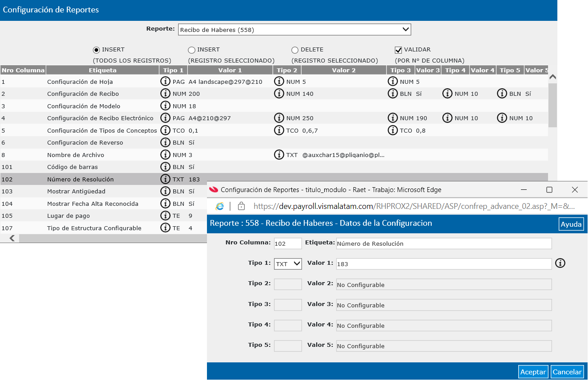The height and width of the screenshot is (381, 588).
Task: Click info icon for Tipo de Estructura Configurable
Action: (x=166, y=228)
